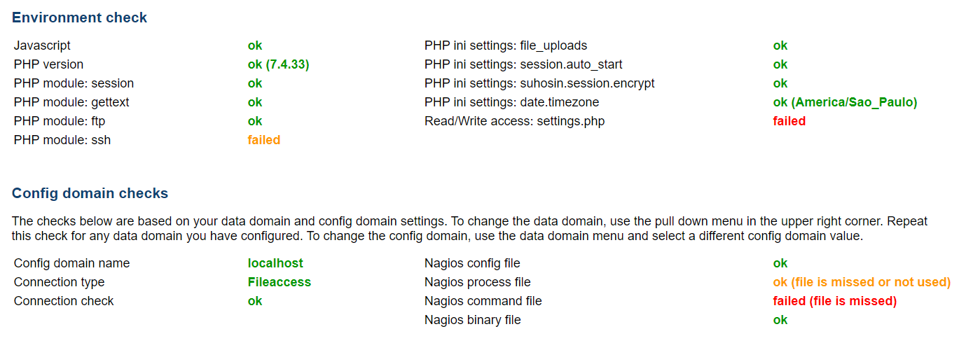The width and height of the screenshot is (980, 343).
Task: Click the red failed status for settings.php
Action: point(789,121)
